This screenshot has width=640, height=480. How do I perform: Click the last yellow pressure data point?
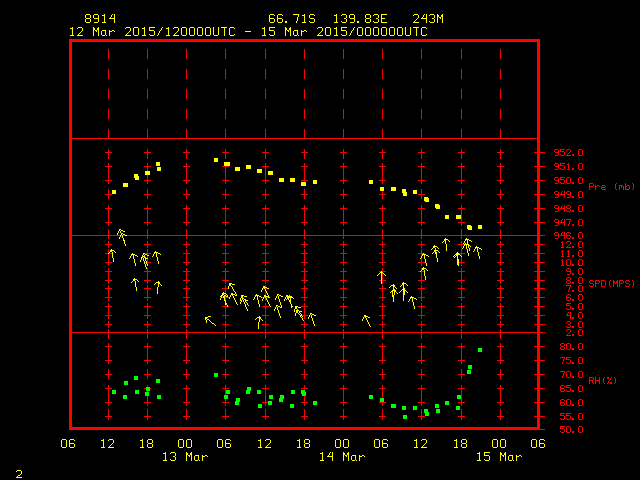(x=480, y=227)
